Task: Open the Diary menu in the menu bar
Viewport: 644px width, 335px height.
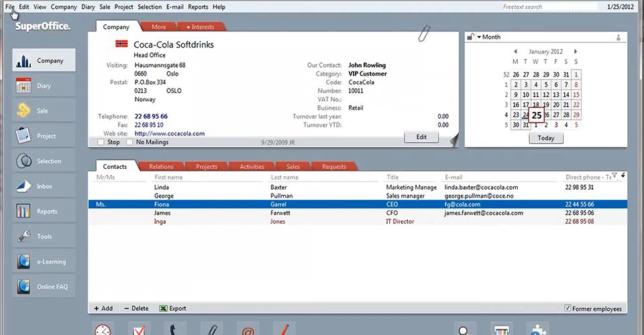Action: tap(88, 7)
